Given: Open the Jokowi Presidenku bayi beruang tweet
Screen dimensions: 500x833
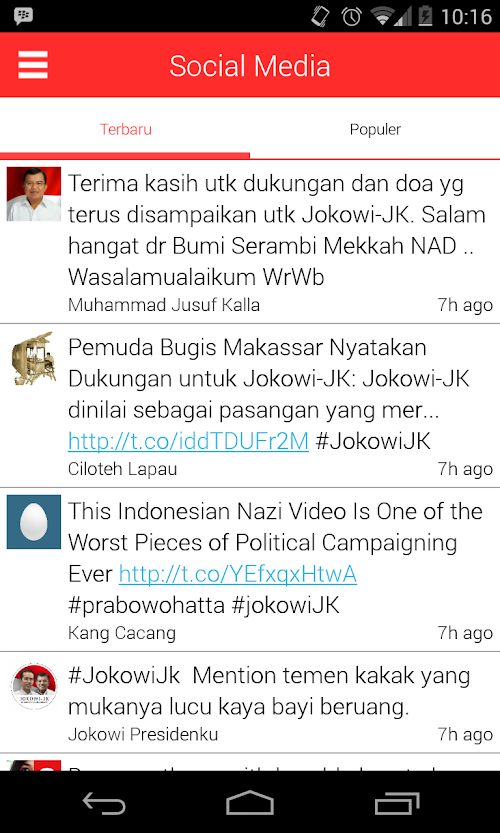Looking at the screenshot, I should tap(250, 702).
